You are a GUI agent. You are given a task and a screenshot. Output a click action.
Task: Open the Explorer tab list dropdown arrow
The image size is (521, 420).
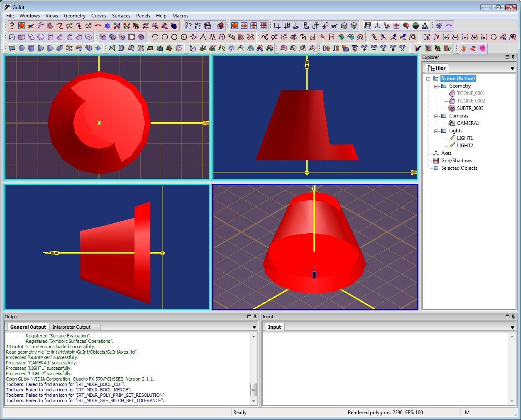click(512, 68)
